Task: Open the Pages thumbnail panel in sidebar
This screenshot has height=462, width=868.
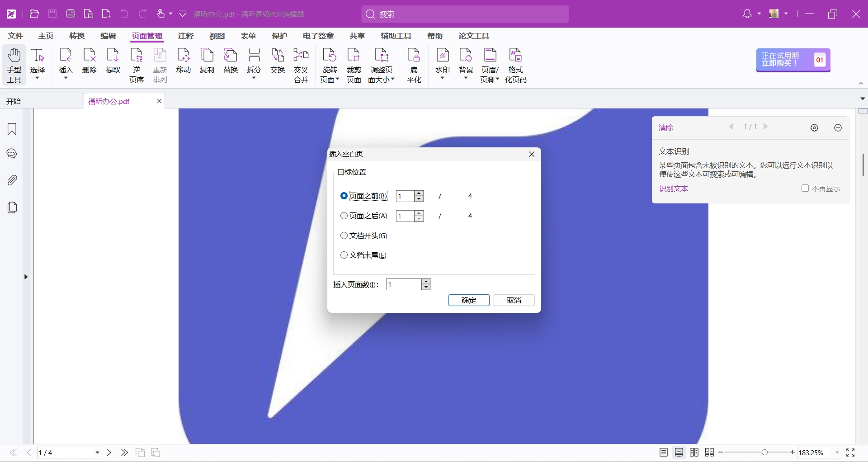Action: click(x=12, y=207)
